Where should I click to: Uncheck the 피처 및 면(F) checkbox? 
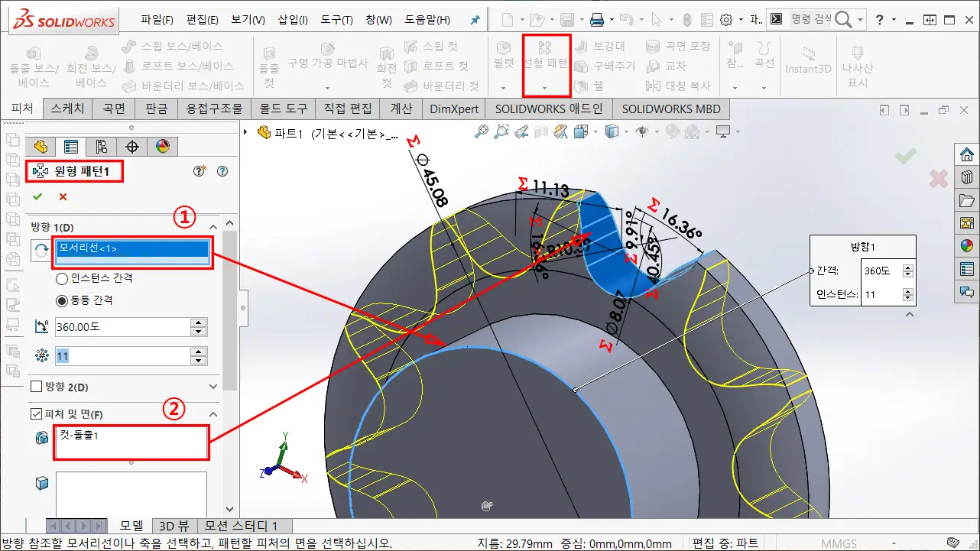(x=36, y=414)
